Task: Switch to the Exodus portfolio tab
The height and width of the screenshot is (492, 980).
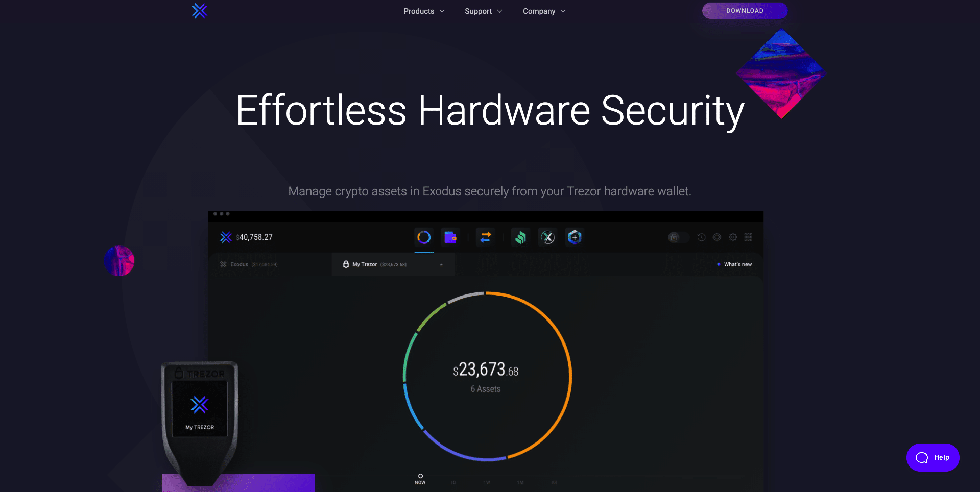Action: click(249, 264)
